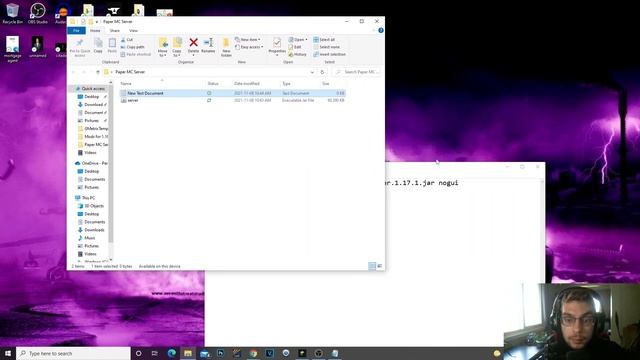640x360 pixels.
Task: Sort files by Date modified column
Action: click(x=247, y=83)
